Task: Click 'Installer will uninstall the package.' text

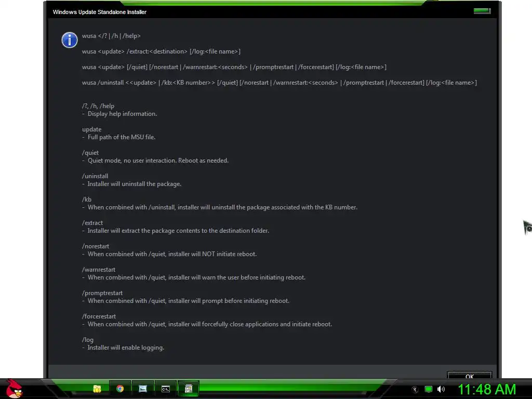Action: pos(135,184)
